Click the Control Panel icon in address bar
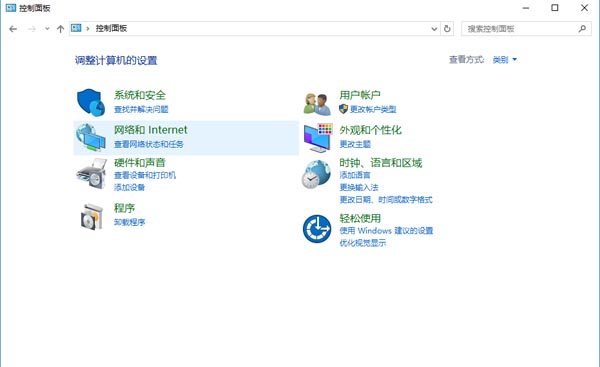The width and height of the screenshot is (600, 367). [x=76, y=28]
